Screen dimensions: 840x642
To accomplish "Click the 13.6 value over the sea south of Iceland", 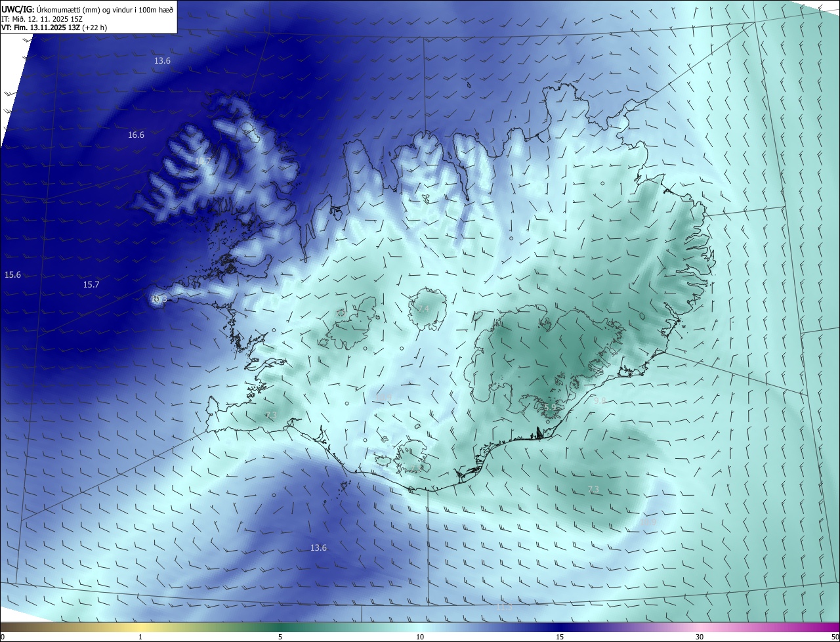I will pos(318,547).
